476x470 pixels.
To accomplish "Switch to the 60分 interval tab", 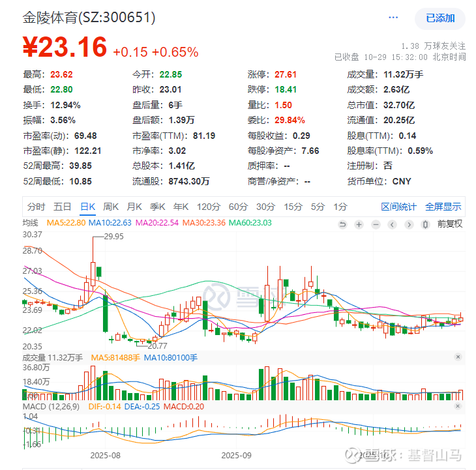I will click(x=238, y=207).
